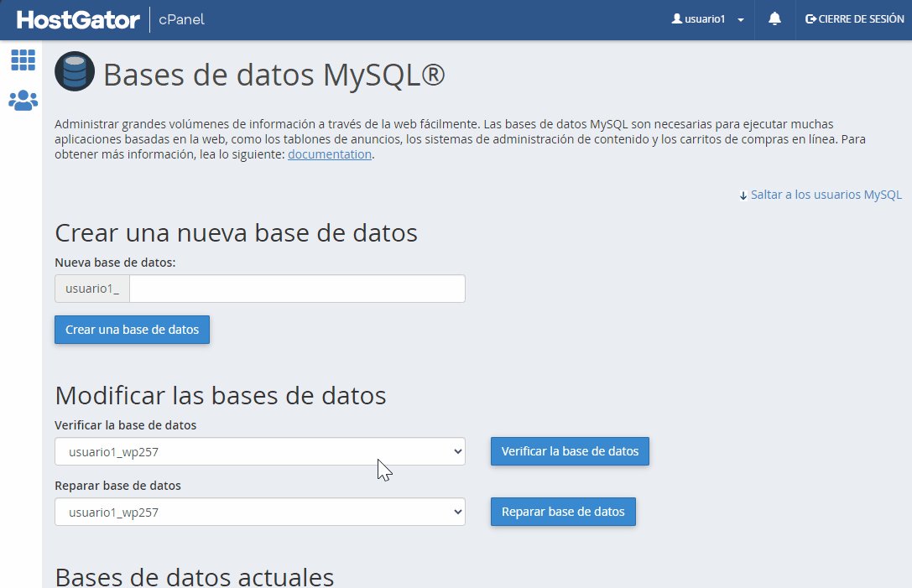Expand the usuario1 account menu
This screenshot has height=588, width=912.
tap(708, 19)
